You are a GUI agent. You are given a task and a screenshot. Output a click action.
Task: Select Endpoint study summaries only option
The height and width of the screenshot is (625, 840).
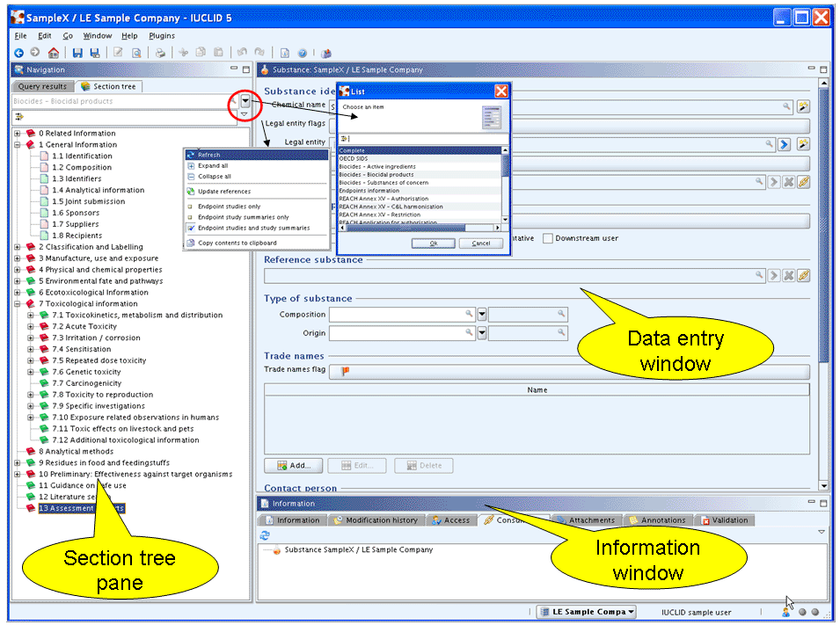(x=244, y=217)
